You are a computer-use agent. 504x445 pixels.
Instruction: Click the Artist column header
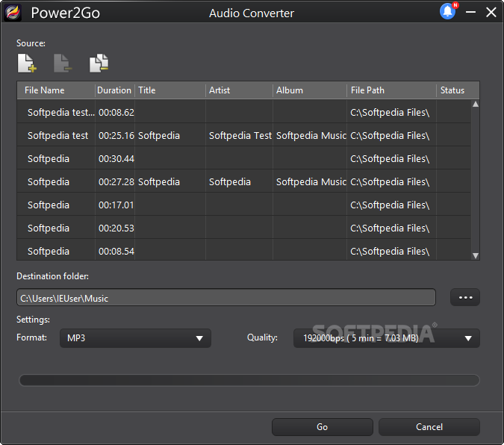(x=239, y=90)
